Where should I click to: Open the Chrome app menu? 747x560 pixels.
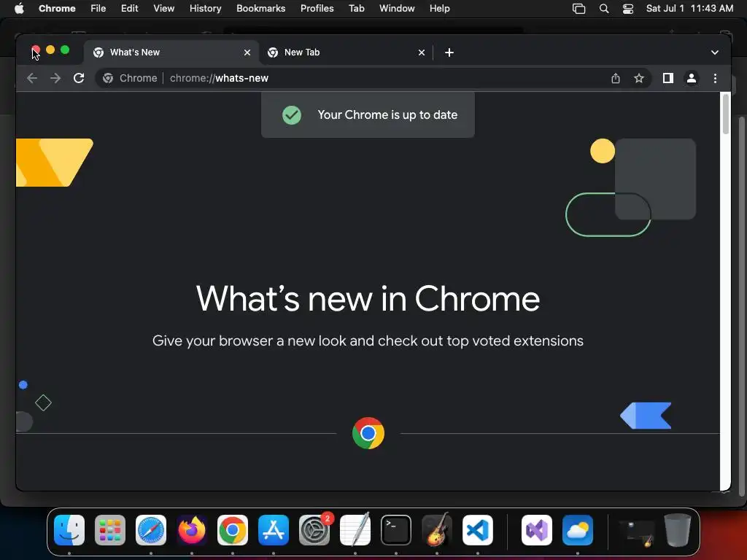pyautogui.click(x=57, y=9)
